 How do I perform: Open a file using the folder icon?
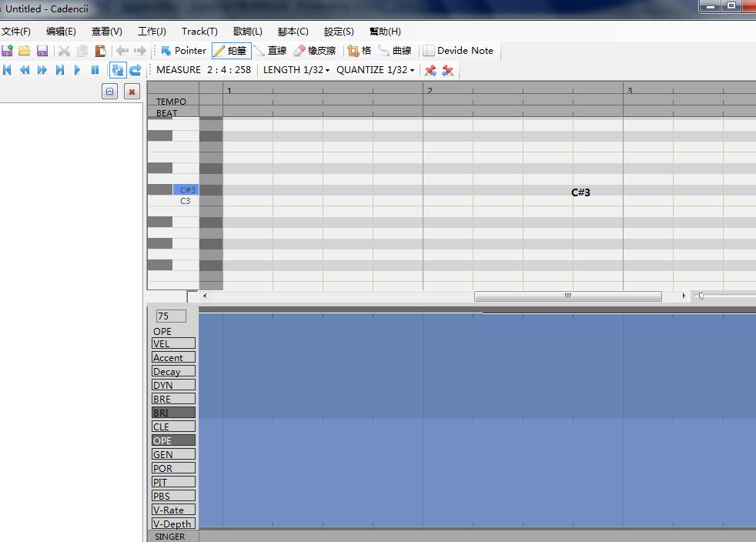pos(24,51)
